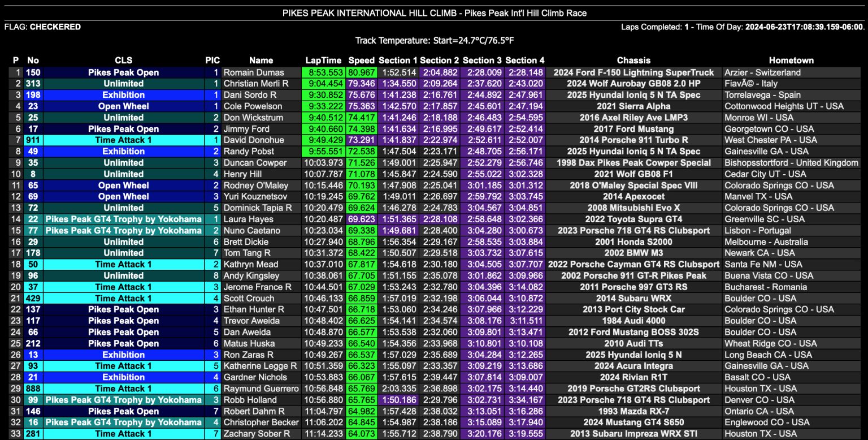Click chassis 2001 Honda S2000

634,242
